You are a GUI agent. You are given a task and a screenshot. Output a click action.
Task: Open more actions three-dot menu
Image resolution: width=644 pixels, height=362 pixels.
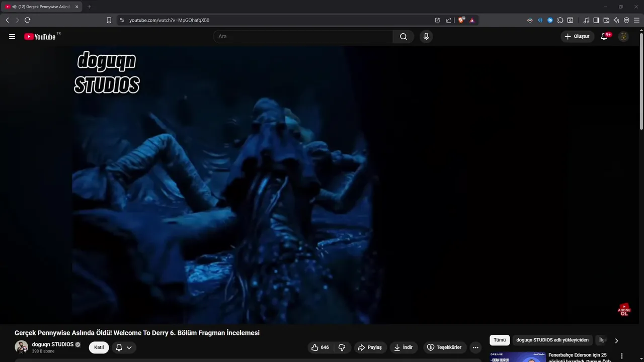[x=475, y=347]
